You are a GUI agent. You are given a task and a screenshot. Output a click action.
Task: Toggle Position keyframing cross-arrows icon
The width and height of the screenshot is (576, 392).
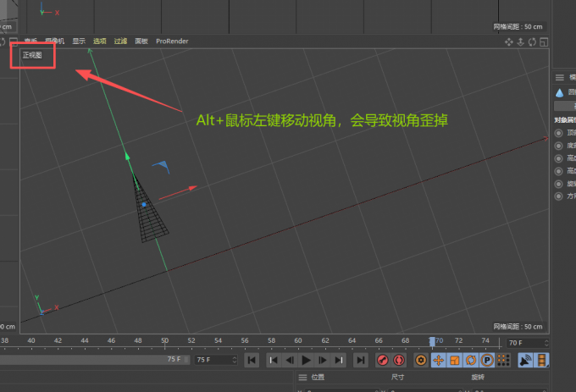coord(438,360)
